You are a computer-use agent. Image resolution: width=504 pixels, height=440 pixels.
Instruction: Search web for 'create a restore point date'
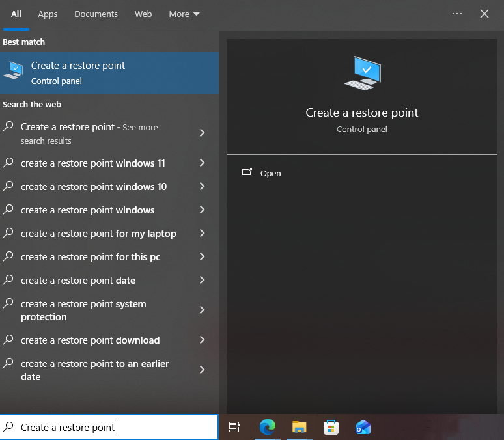tap(78, 281)
